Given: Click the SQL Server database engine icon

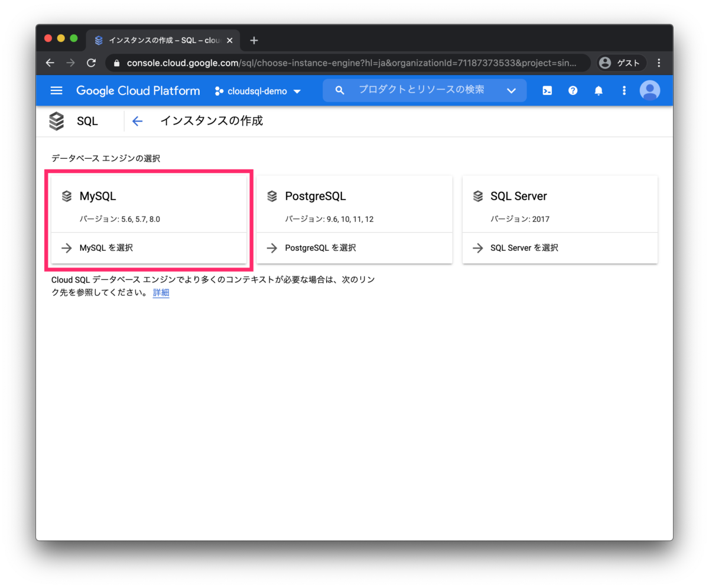Looking at the screenshot, I should point(477,195).
